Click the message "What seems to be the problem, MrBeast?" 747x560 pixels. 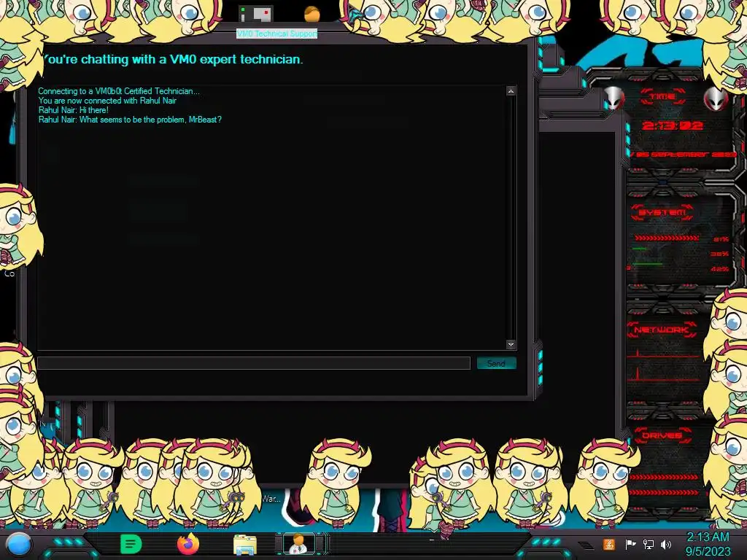pyautogui.click(x=150, y=120)
